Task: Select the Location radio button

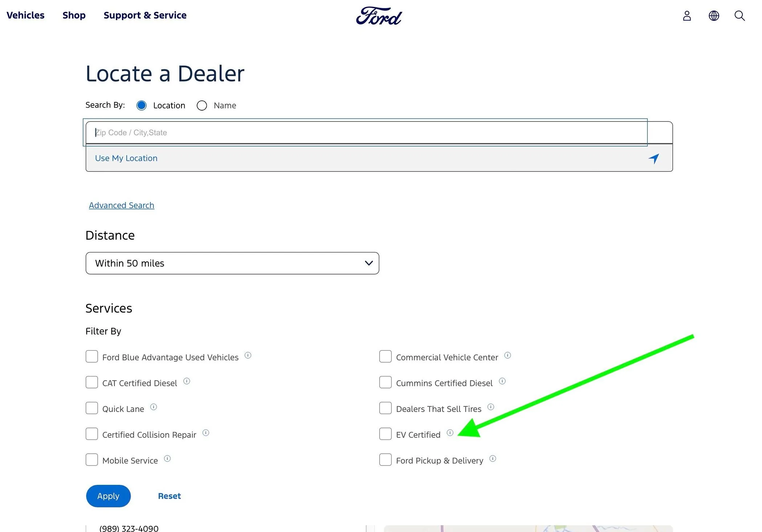Action: click(142, 106)
